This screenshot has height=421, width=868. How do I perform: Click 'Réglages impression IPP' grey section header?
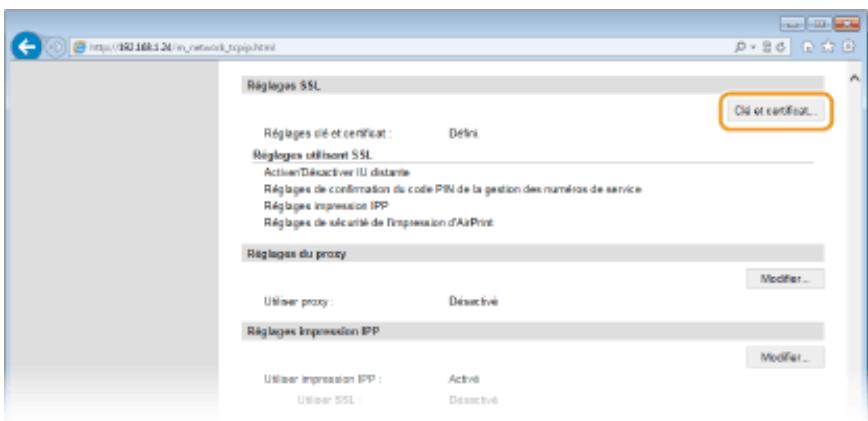[x=533, y=331]
